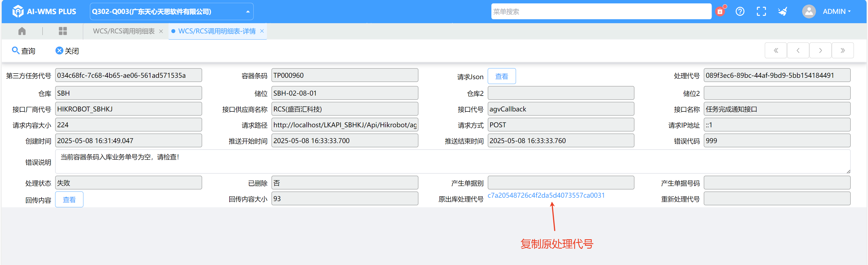Switch to WCS/RCS调用明细表 tab
The height and width of the screenshot is (265, 868).
(124, 31)
